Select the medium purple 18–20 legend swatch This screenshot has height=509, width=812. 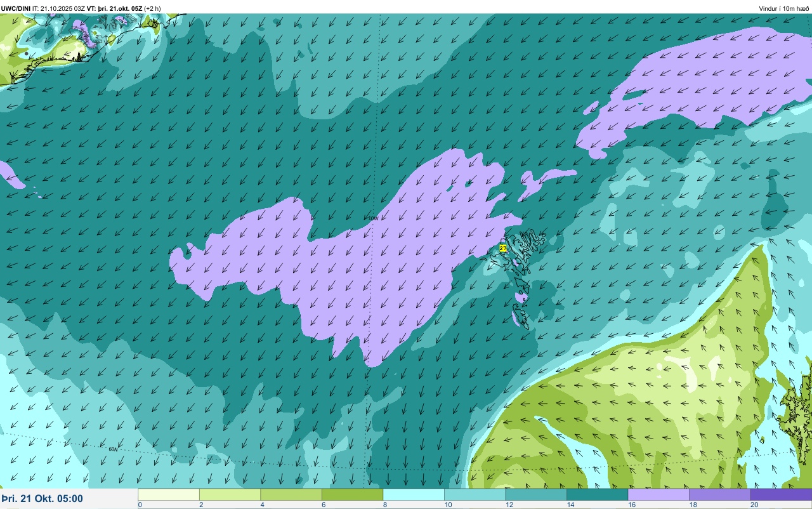pos(720,494)
